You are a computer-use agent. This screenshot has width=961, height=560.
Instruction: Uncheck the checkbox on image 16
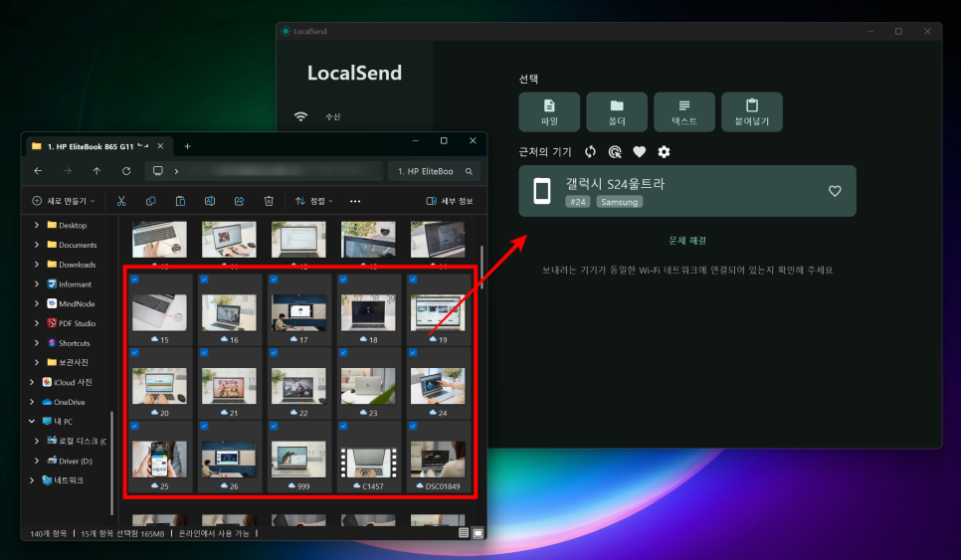click(x=204, y=280)
